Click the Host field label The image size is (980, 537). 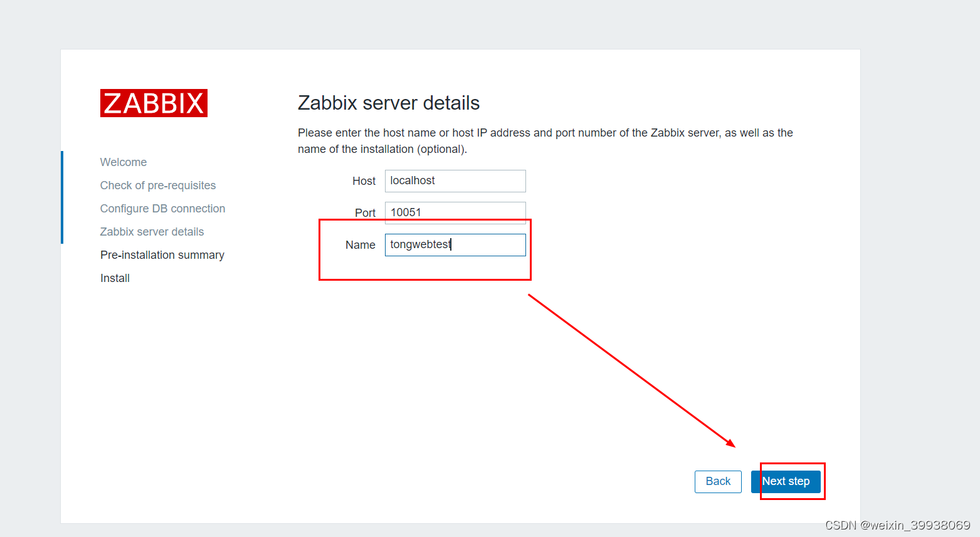pyautogui.click(x=364, y=181)
